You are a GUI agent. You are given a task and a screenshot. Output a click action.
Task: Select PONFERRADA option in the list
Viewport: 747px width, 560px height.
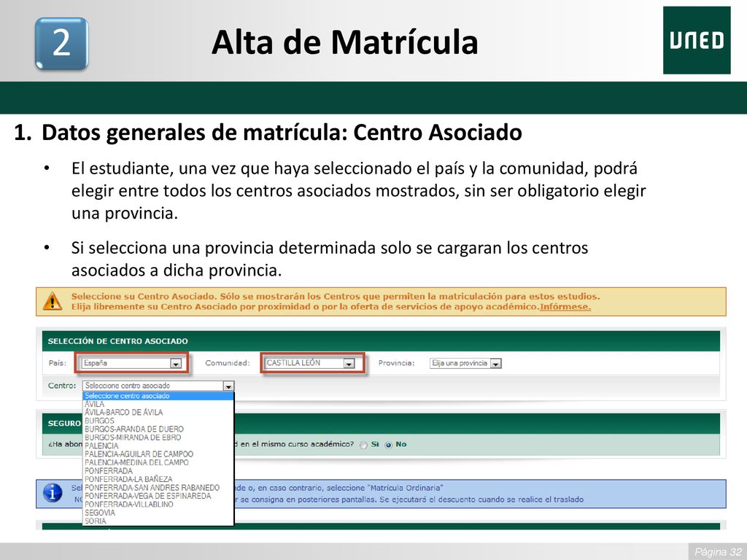[x=158, y=471]
